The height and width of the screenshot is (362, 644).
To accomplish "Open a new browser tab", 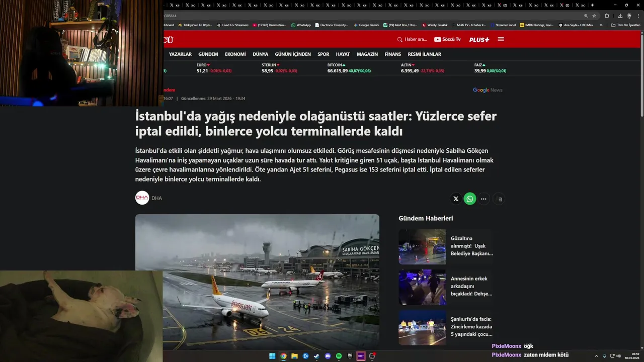I will pos(592,5).
